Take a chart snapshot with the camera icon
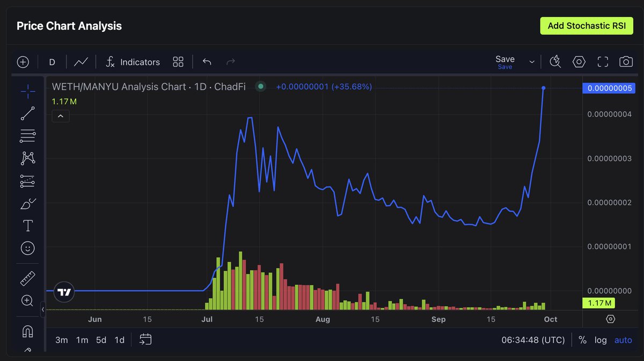The width and height of the screenshot is (644, 361). pyautogui.click(x=626, y=61)
